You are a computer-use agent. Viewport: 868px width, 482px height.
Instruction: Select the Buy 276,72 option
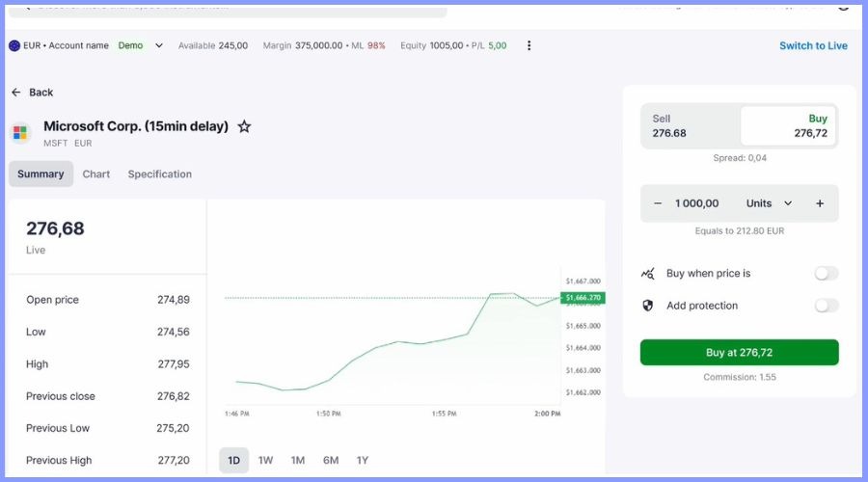point(788,126)
